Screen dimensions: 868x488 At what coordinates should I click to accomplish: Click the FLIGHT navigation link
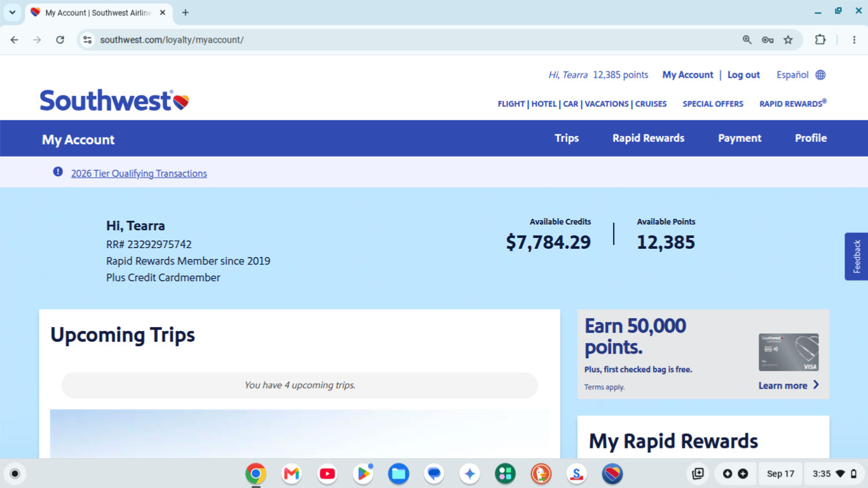(x=511, y=104)
